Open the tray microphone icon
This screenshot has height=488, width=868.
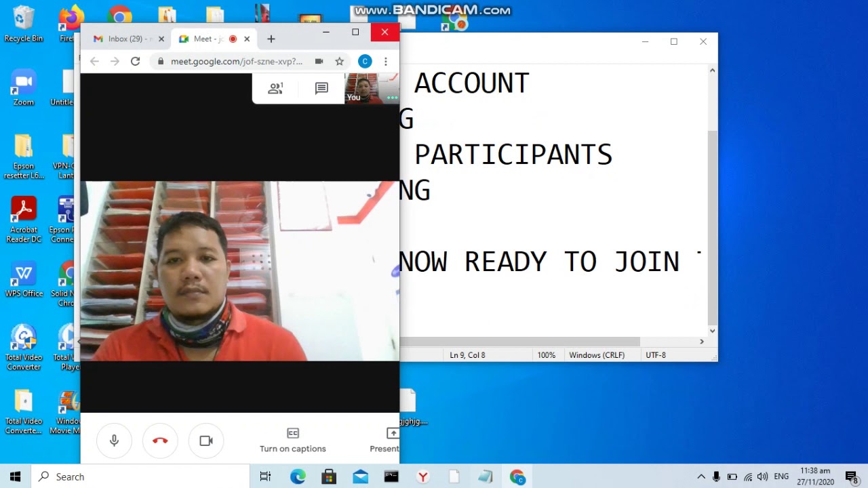click(x=717, y=476)
